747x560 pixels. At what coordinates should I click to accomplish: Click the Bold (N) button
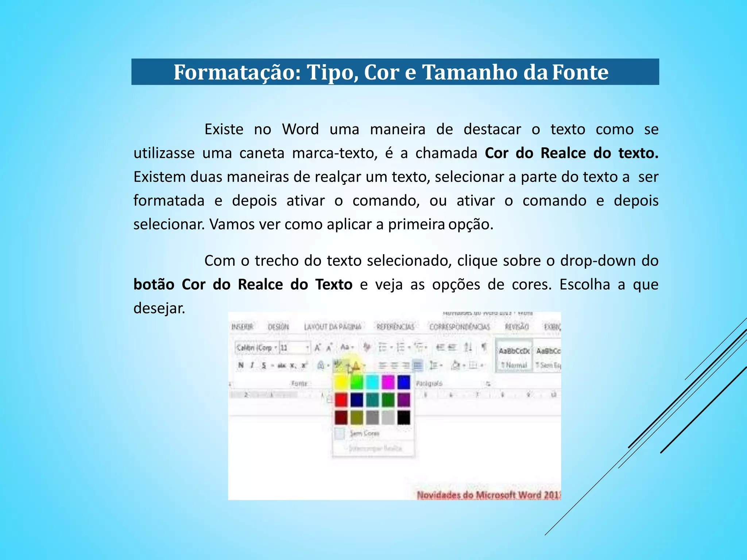[241, 365]
